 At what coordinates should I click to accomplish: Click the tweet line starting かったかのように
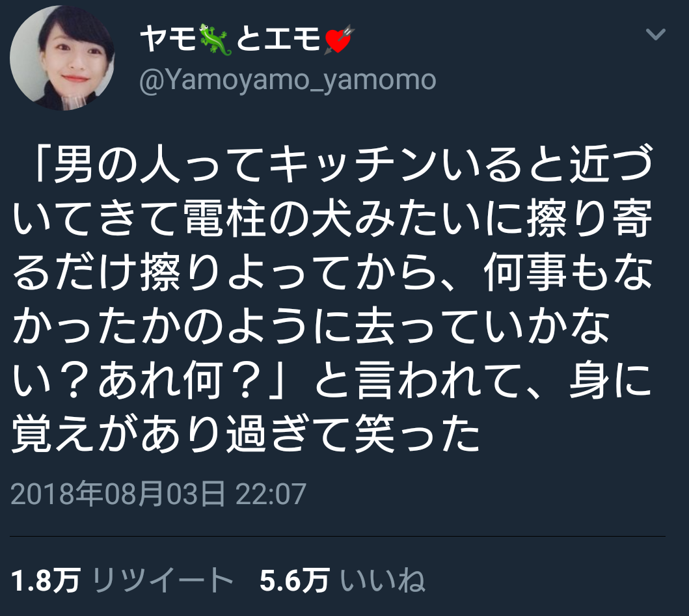[x=311, y=327]
